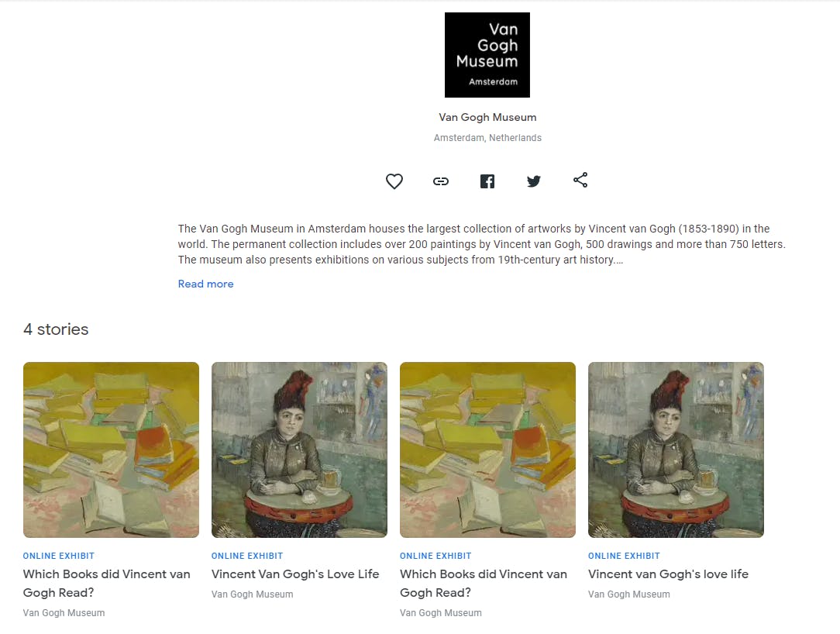Viewport: 840px width, 634px height.
Task: Copy link using the chain icon
Action: pyautogui.click(x=441, y=181)
